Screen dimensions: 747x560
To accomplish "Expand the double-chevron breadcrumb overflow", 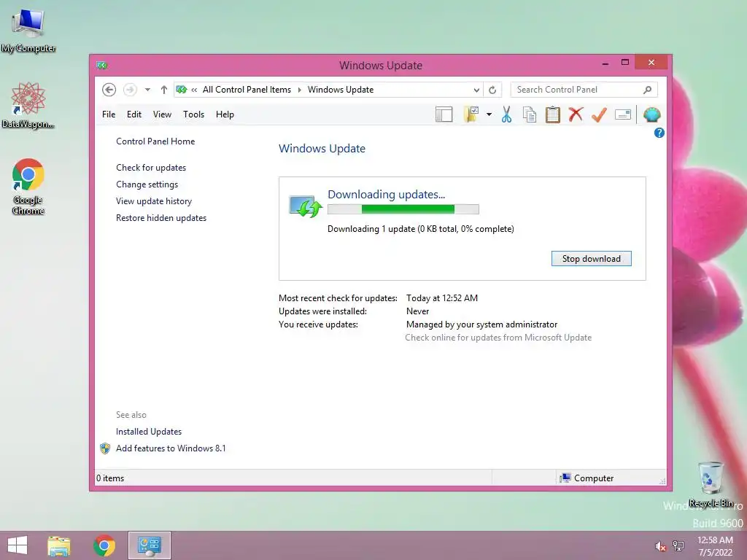I will tap(194, 90).
